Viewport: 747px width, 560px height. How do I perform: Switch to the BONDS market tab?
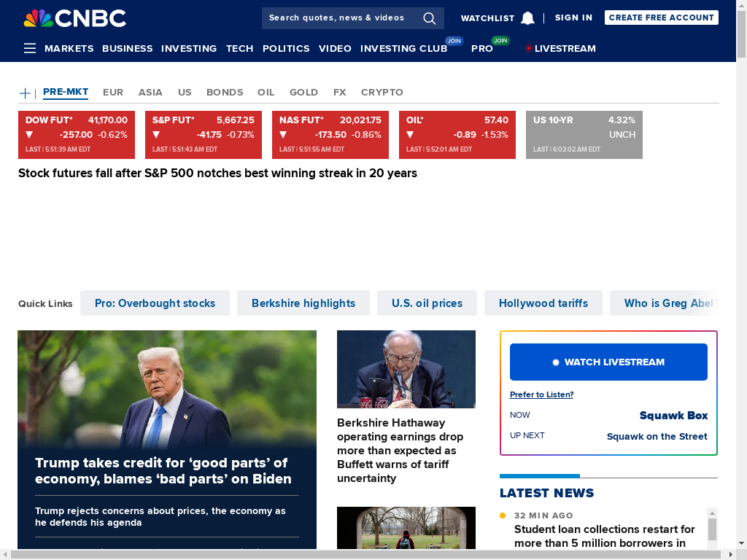tap(225, 93)
